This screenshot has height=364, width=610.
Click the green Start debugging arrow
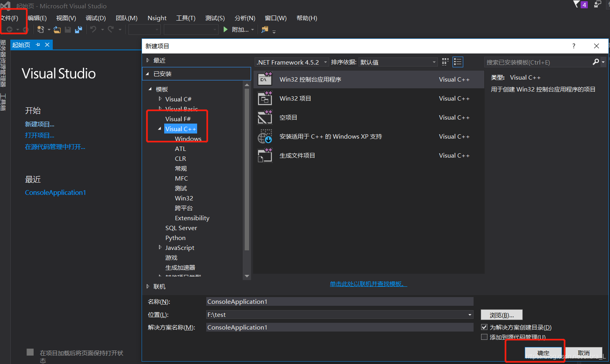tap(225, 29)
